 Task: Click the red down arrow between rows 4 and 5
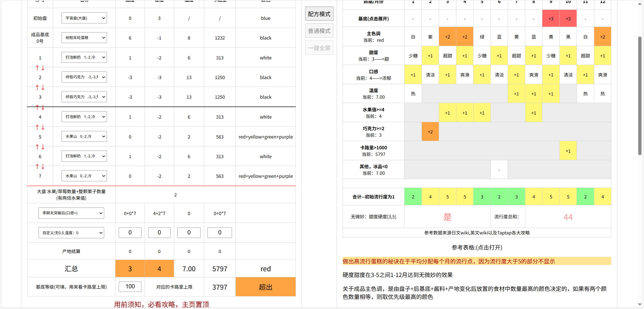43,127
